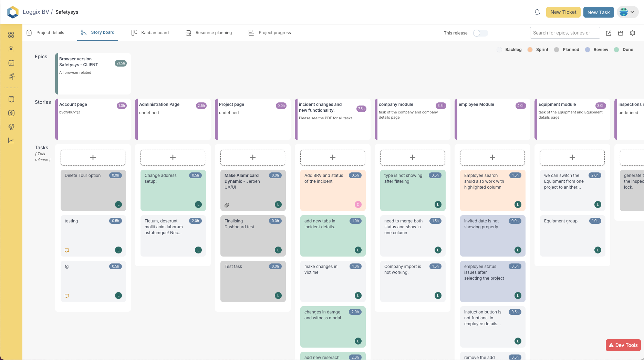This screenshot has height=360, width=644.
Task: Click the New Task button
Action: tap(598, 12)
